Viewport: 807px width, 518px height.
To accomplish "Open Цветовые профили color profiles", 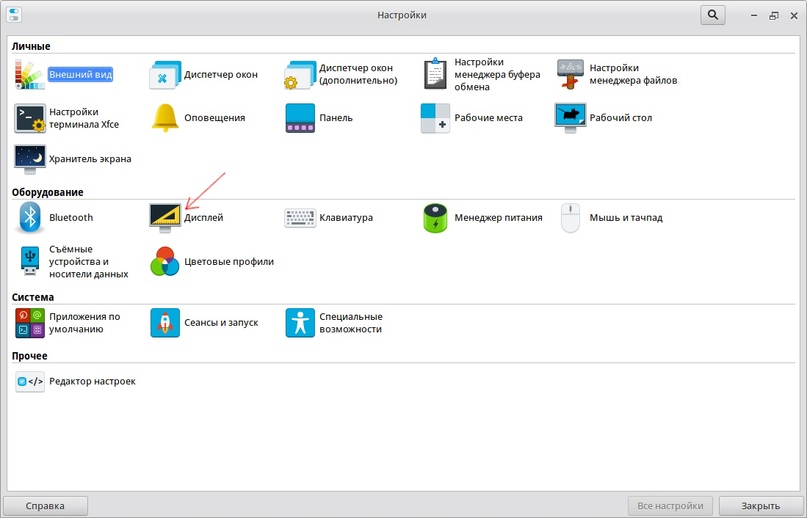I will tap(165, 262).
